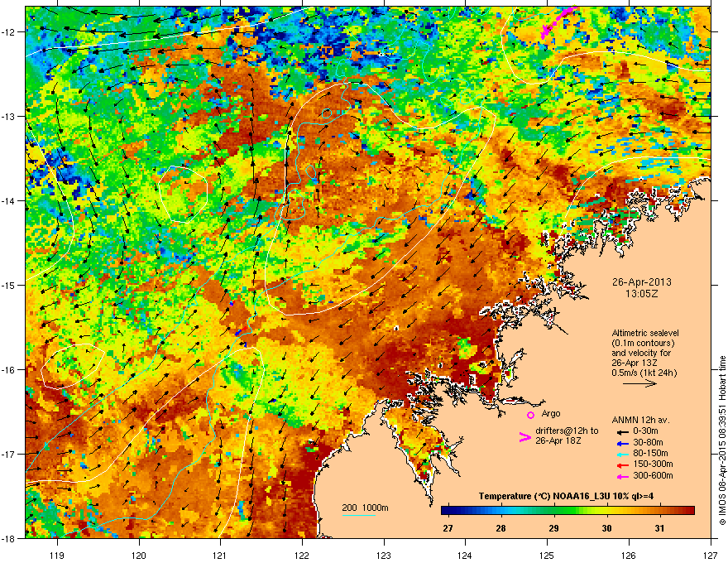Click the longitude axis label "127"
The image size is (728, 563).
(x=711, y=555)
